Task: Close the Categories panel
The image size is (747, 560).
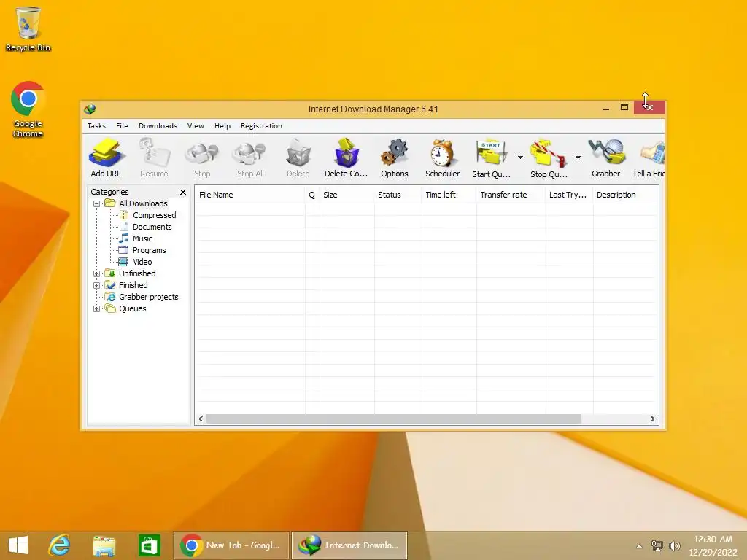Action: pos(183,192)
